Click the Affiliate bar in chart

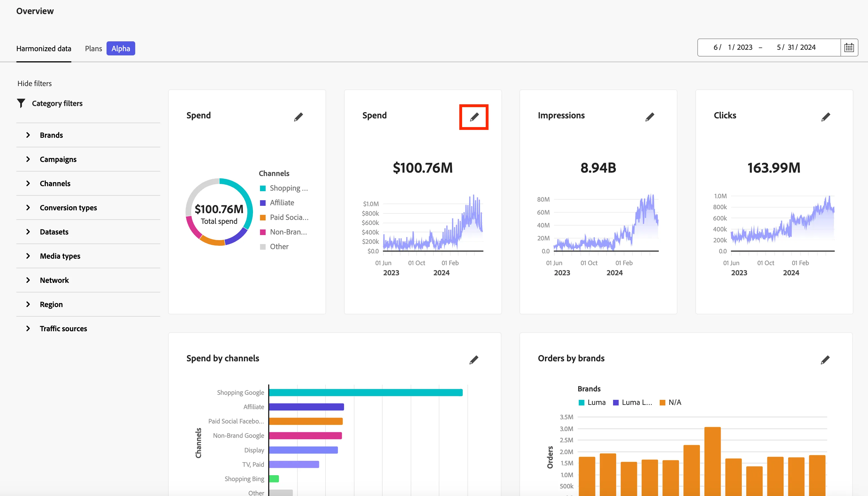pos(306,407)
